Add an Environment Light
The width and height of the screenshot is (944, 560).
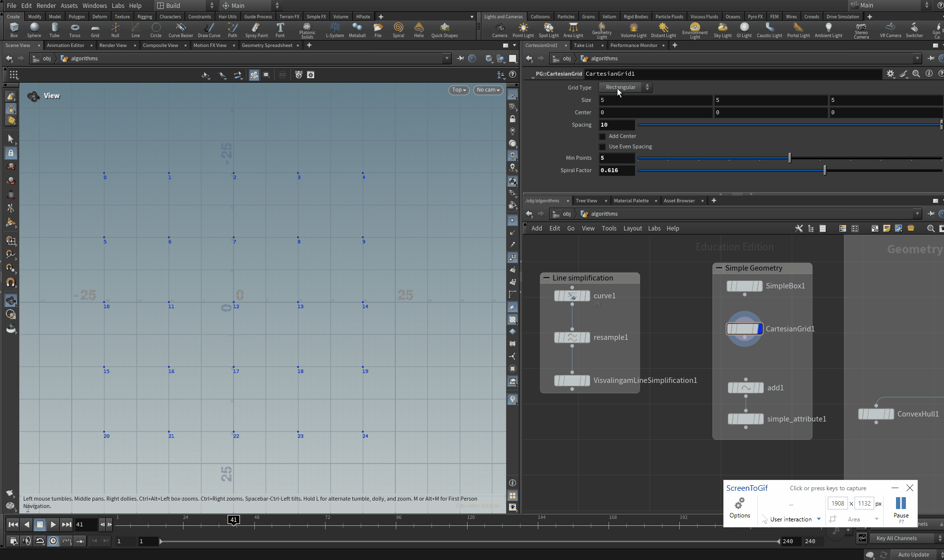(695, 30)
